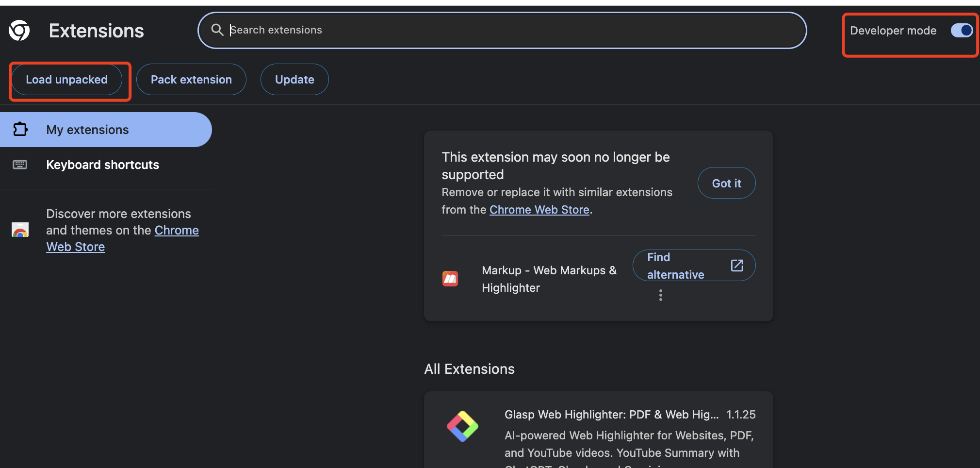Click the Keyboard shortcuts keyboard icon
The image size is (980, 468).
[20, 165]
